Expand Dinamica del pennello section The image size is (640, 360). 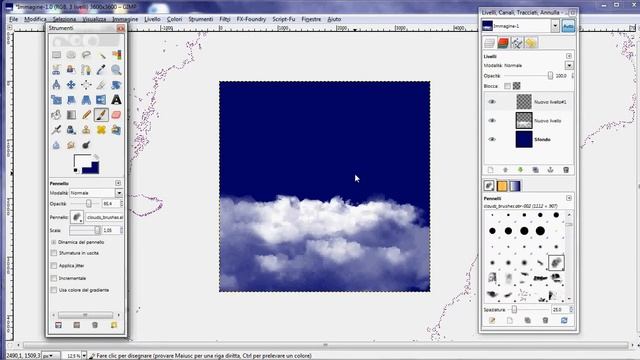coord(54,242)
